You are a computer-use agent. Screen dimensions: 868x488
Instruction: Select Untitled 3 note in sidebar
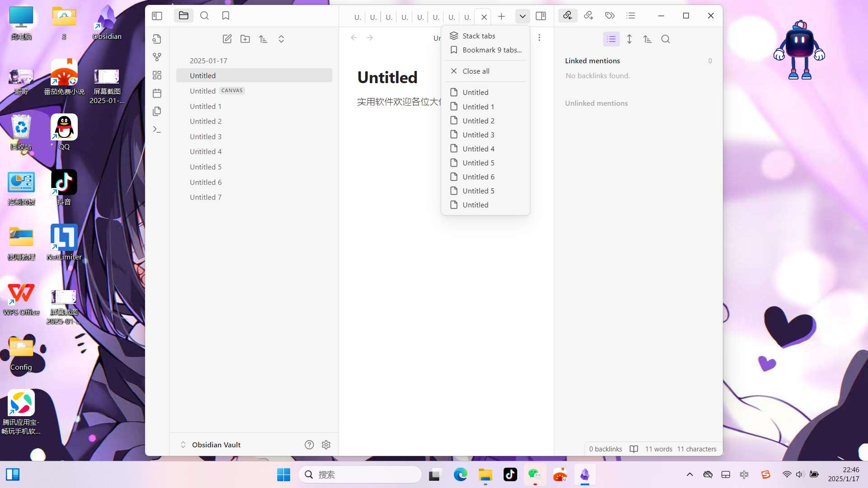pyautogui.click(x=206, y=136)
